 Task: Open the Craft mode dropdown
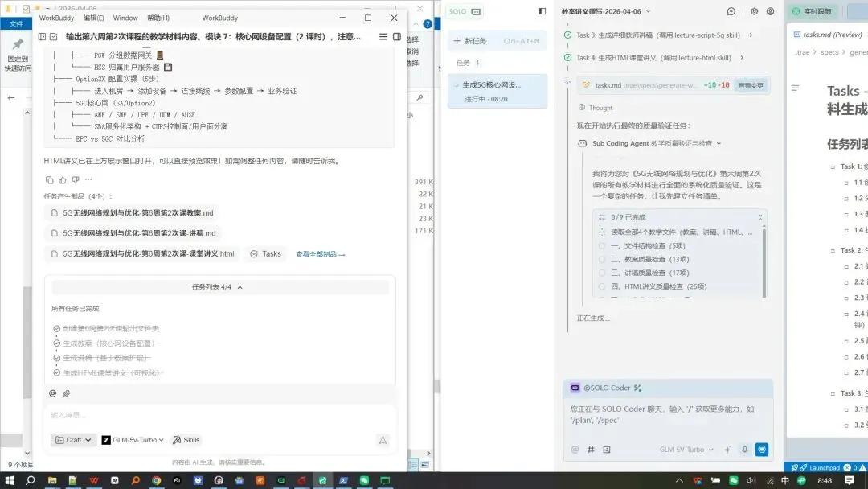73,440
